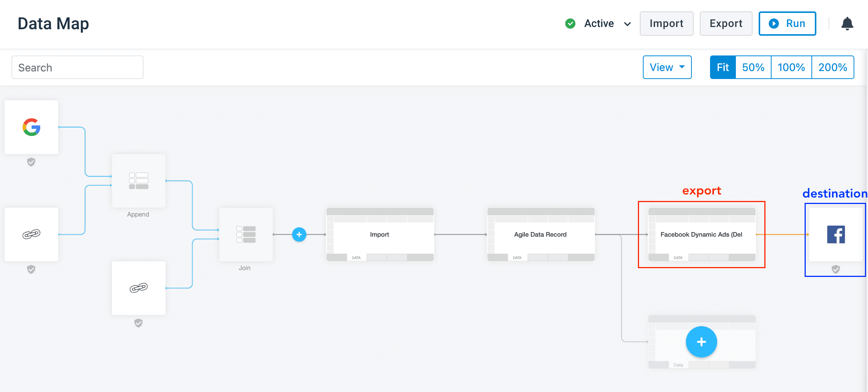
Task: Click the notification bell icon
Action: pos(847,24)
